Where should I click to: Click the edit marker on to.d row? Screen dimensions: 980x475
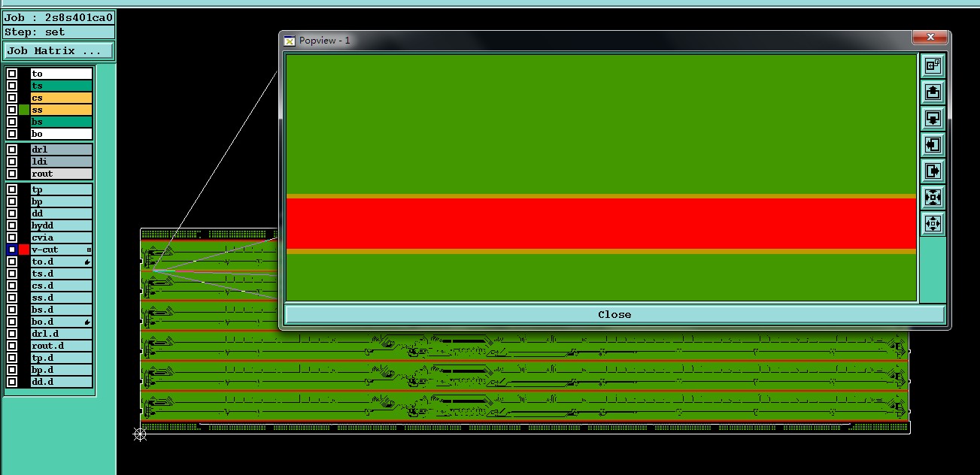(x=88, y=262)
